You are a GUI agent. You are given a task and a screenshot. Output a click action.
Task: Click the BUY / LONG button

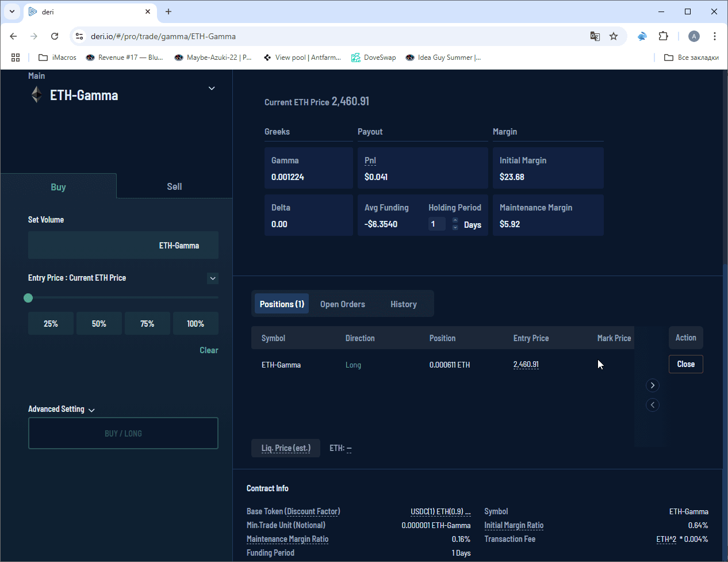pyautogui.click(x=123, y=433)
